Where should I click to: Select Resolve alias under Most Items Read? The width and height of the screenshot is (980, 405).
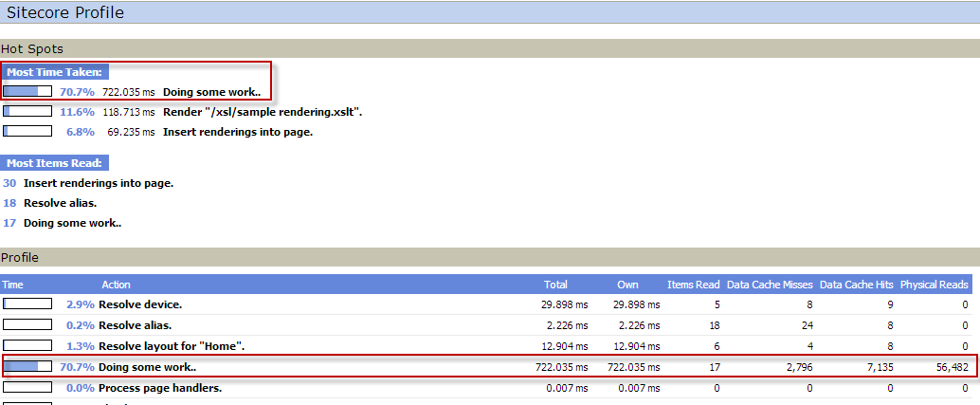(60, 203)
